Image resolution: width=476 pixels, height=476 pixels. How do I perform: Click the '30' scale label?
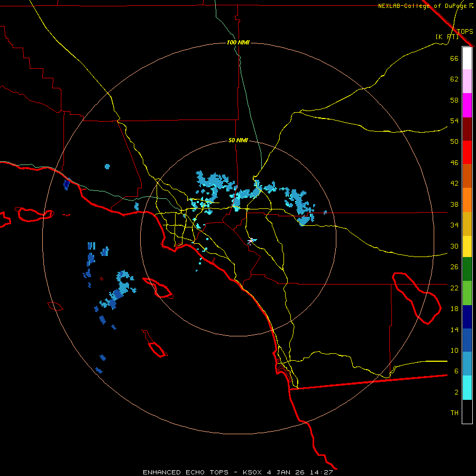(454, 246)
